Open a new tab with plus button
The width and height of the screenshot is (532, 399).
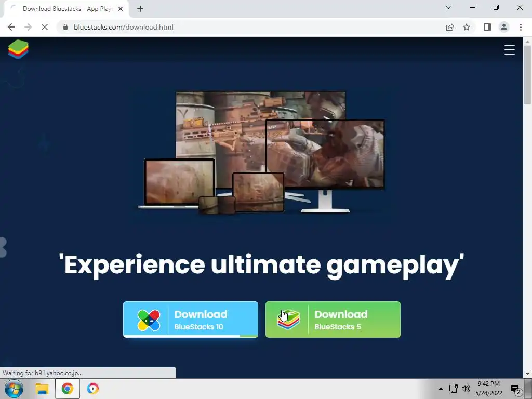[x=140, y=9]
